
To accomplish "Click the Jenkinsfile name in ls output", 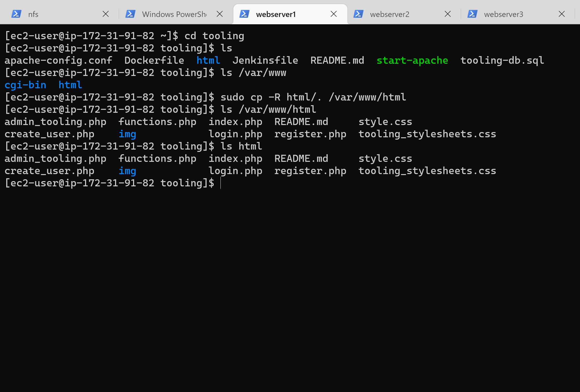I will pos(265,60).
